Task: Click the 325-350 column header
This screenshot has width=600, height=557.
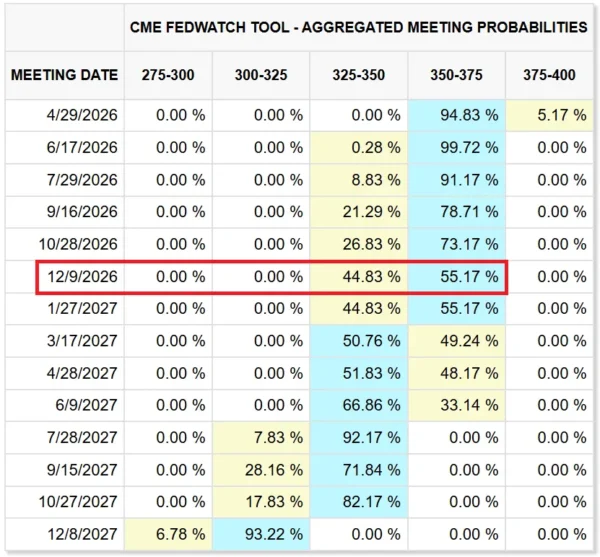Action: 359,74
